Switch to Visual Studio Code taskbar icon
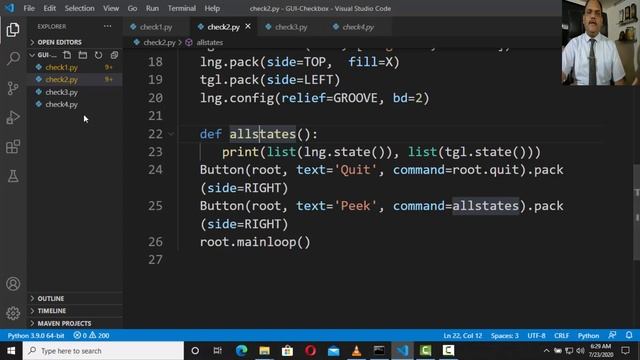This screenshot has height=360, width=640. pos(402,351)
